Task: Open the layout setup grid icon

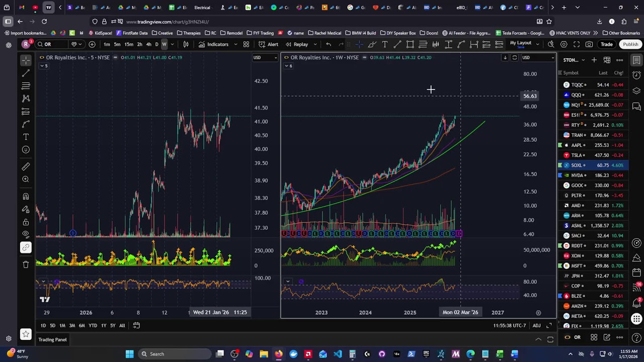Action: (246, 44)
